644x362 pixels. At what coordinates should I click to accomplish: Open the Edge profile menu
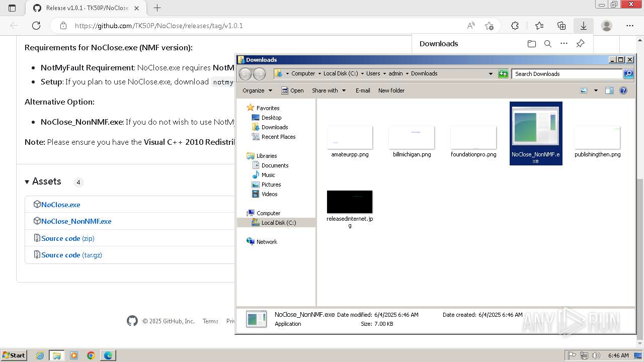click(x=607, y=26)
